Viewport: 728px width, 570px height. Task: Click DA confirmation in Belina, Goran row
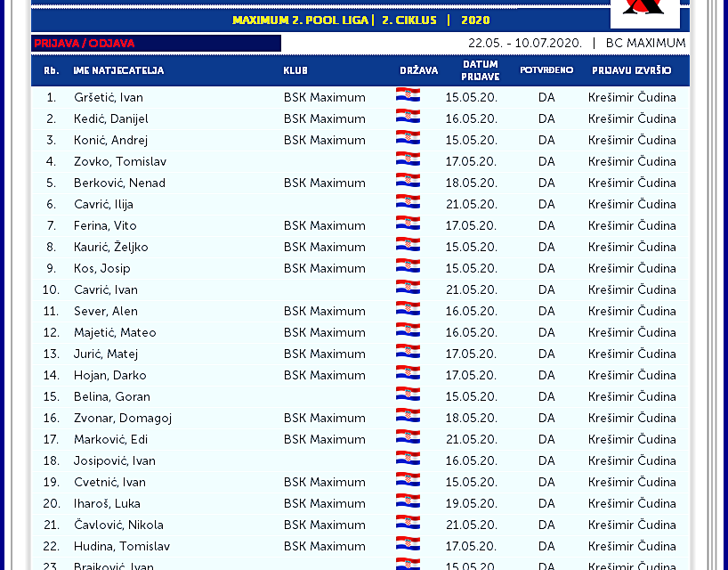pyautogui.click(x=546, y=396)
